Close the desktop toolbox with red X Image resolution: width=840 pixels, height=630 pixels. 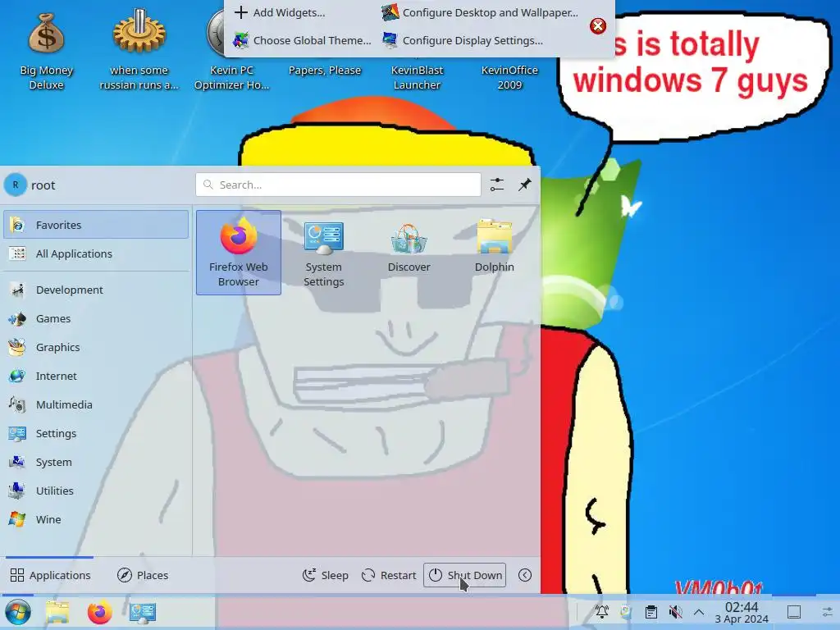598,25
